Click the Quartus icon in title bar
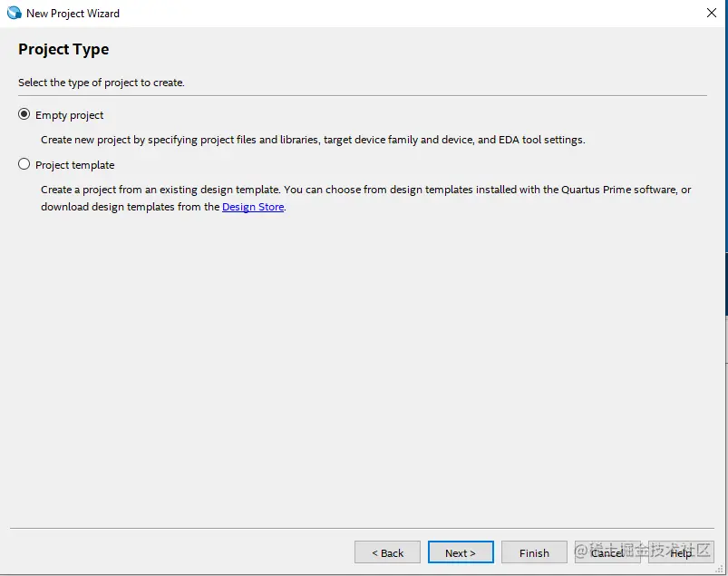This screenshot has height=576, width=728. tap(14, 13)
